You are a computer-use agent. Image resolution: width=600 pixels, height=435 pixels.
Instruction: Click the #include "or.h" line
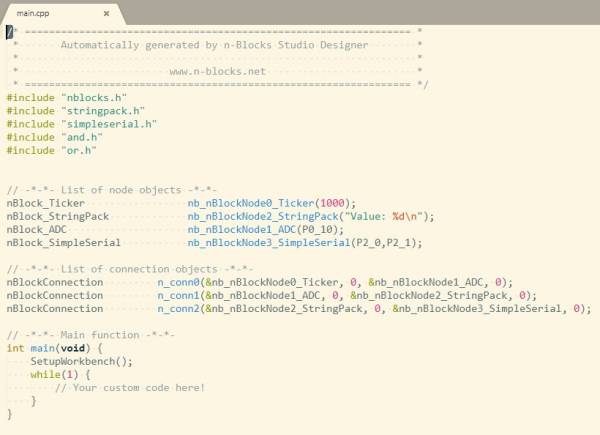(x=51, y=150)
